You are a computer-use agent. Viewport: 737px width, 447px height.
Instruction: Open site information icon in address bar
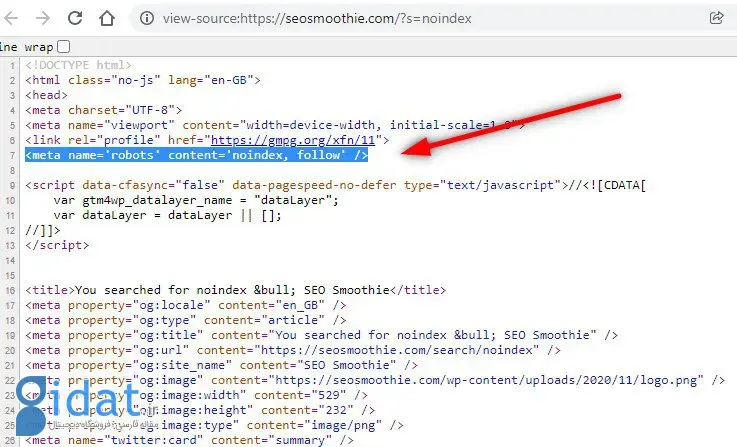pos(147,18)
